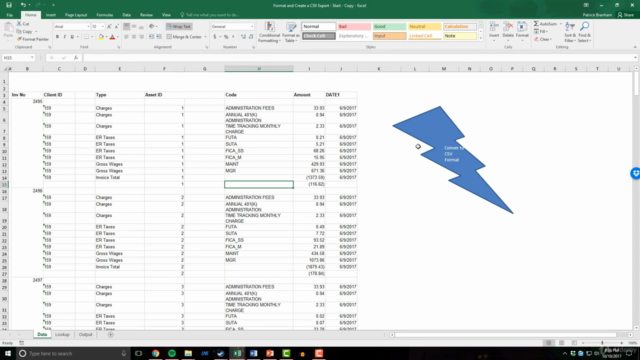The height and width of the screenshot is (360, 640).
Task: Apply Accounting Number Format dollar icon
Action: [215, 37]
